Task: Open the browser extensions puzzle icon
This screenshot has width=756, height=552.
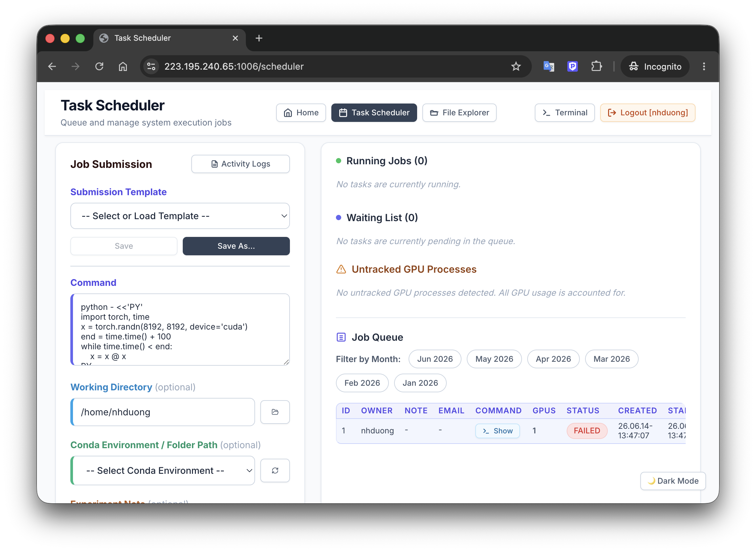Action: tap(596, 66)
